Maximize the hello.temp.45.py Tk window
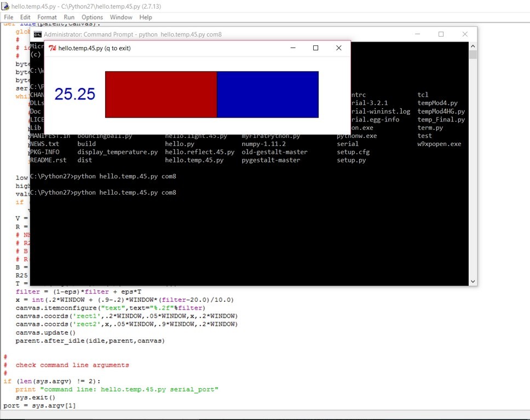Screen dimensions: 530x420 point(316,48)
